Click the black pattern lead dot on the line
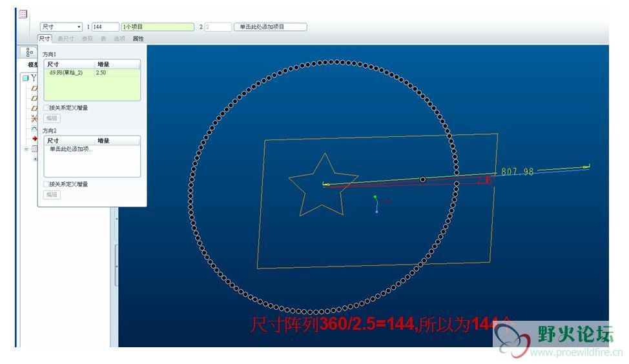The width and height of the screenshot is (629, 364). 423,179
